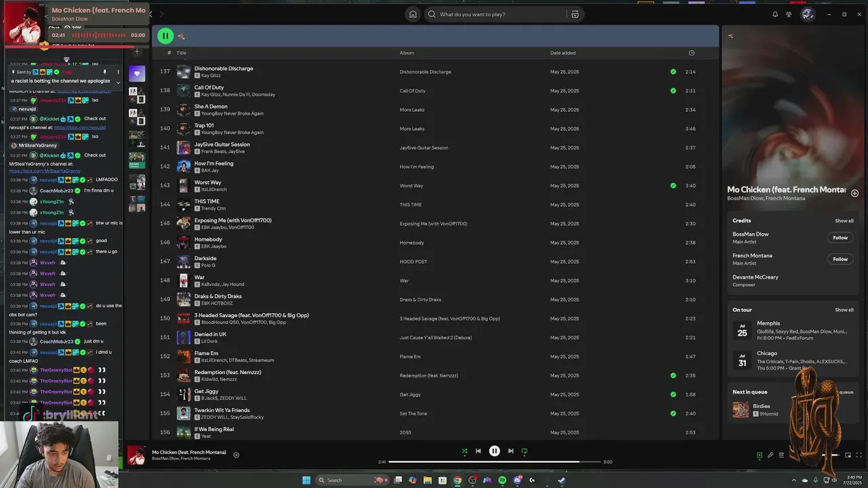Show all On tour dates
This screenshot has height=488, width=868.
click(844, 310)
